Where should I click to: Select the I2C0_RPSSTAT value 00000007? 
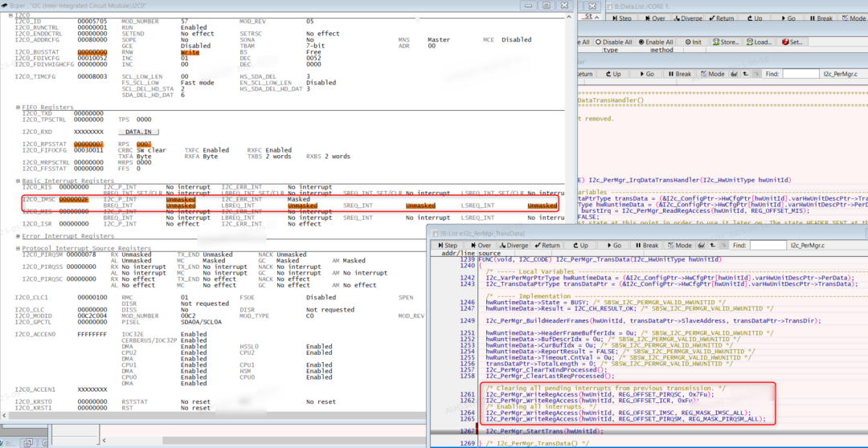[x=88, y=145]
